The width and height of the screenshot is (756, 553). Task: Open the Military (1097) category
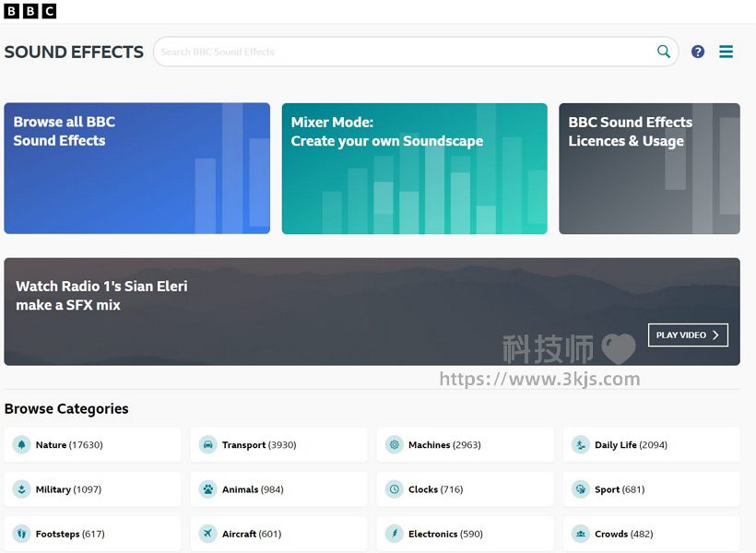(x=92, y=488)
